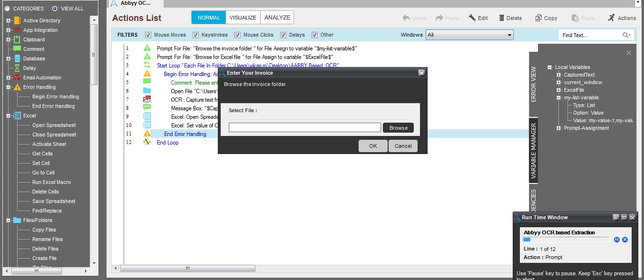Click OK in the Enter Your Invoice dialog
The width and height of the screenshot is (644, 280).
(x=373, y=146)
